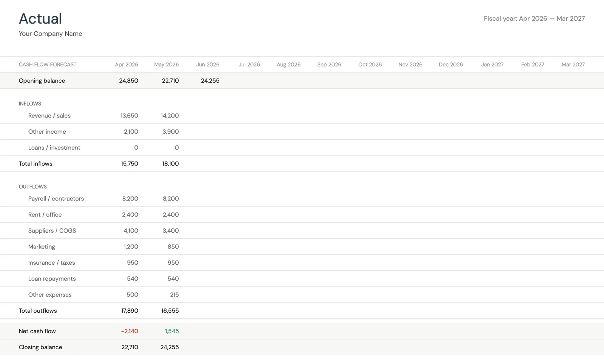Select the Apr 2026 column header
Screen dimensions: 604x364
tap(126, 64)
